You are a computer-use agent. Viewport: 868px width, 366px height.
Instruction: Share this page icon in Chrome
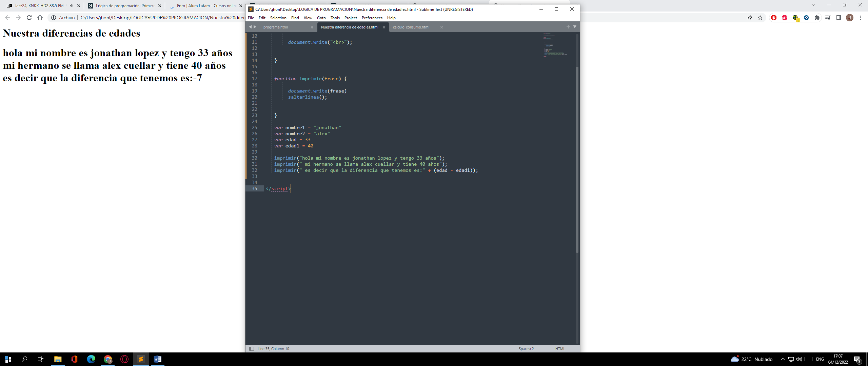749,18
